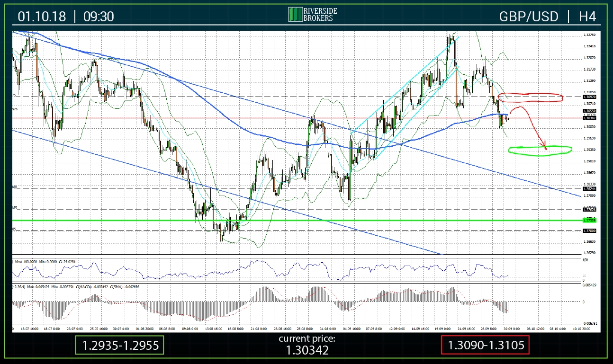Click the 1.26290 axis price label
This screenshot has width=613, height=364.
(x=590, y=253)
